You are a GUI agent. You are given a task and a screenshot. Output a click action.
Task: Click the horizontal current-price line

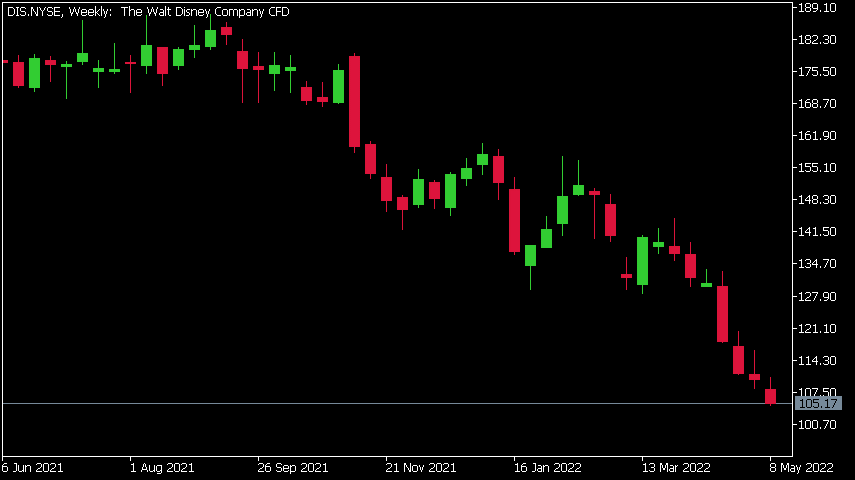coord(397,404)
